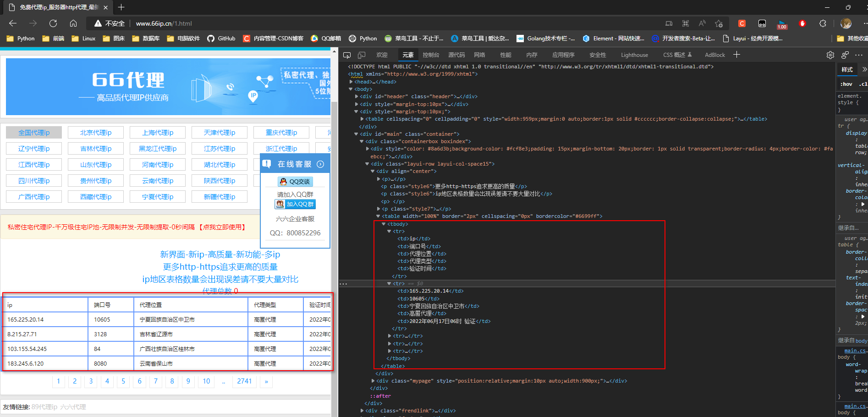Open the 应用程序 tab

point(563,55)
